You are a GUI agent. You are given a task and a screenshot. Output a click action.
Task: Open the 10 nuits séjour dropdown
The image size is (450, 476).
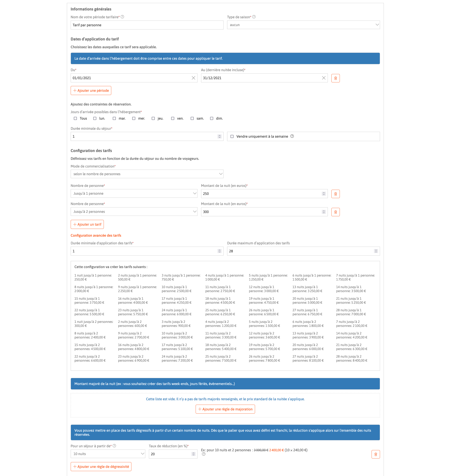(108, 454)
